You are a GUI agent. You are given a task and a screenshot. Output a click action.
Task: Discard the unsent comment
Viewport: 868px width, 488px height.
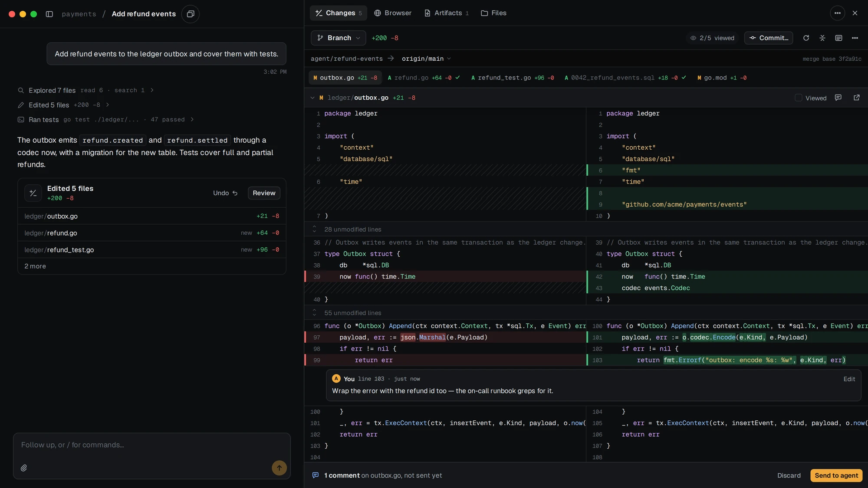click(789, 475)
